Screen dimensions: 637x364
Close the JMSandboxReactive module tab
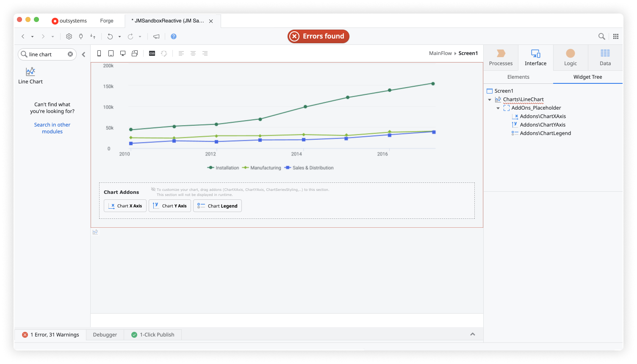coord(211,21)
